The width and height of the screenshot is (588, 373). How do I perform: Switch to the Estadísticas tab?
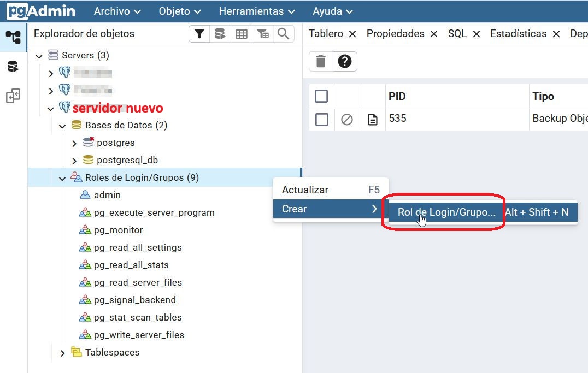(518, 34)
